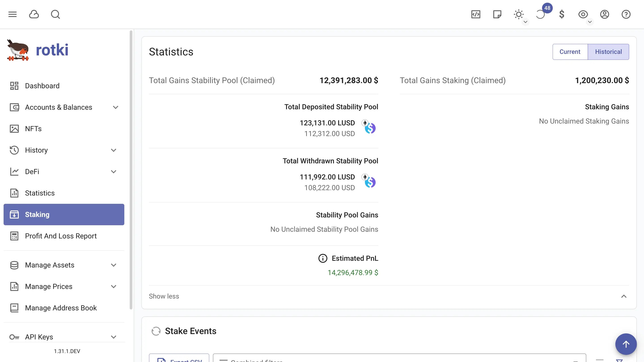Image resolution: width=644 pixels, height=362 pixels.
Task: Switch statistics to Current view
Action: click(x=570, y=52)
